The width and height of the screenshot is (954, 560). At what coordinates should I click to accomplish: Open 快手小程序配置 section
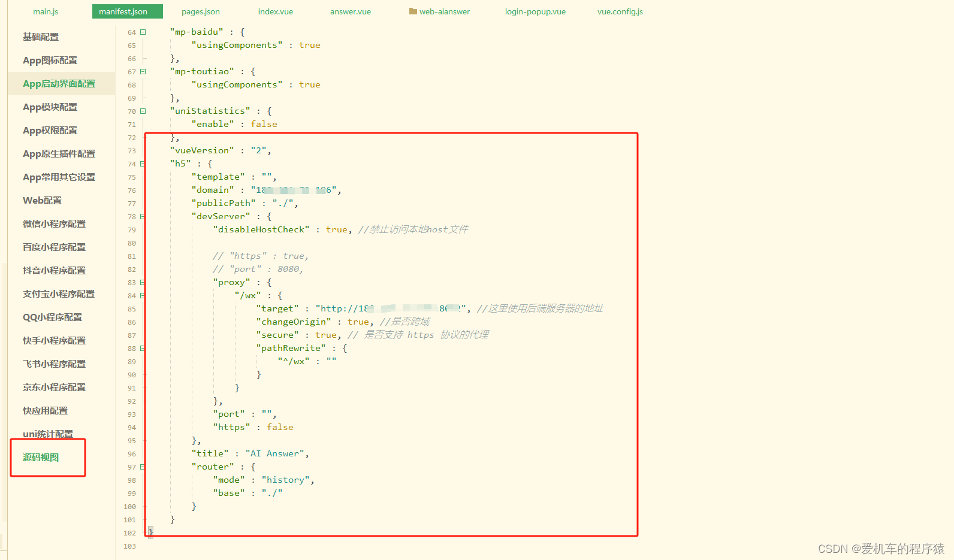click(54, 340)
